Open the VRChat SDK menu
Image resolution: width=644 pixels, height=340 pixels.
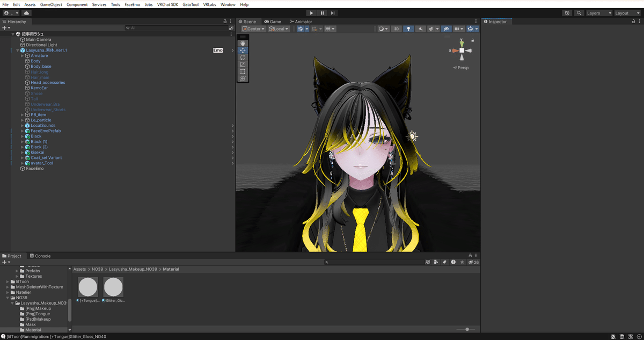167,4
